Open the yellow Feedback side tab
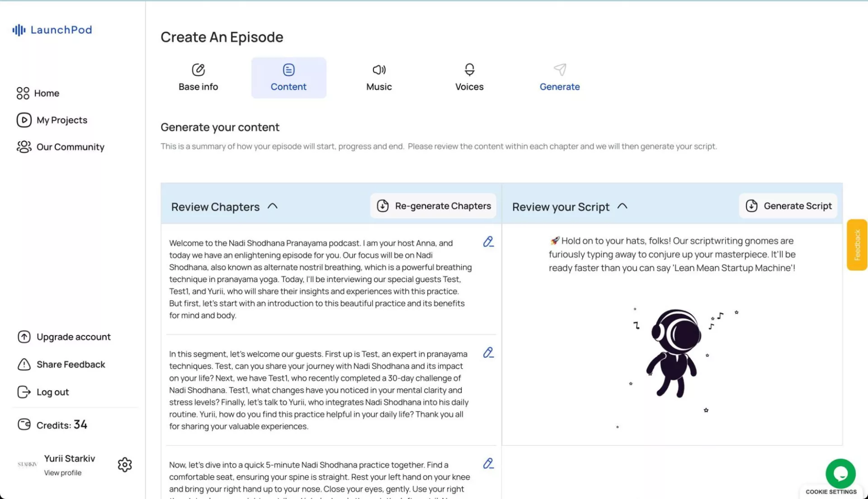 pyautogui.click(x=857, y=245)
